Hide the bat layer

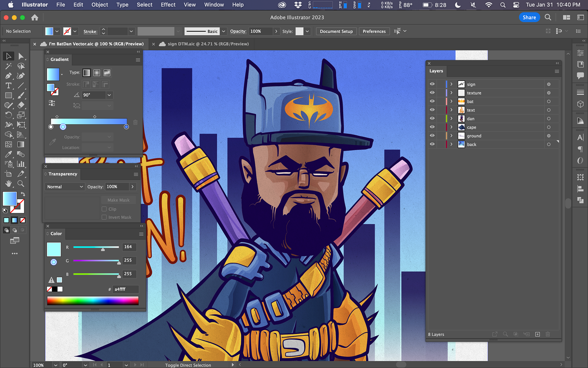[432, 101]
